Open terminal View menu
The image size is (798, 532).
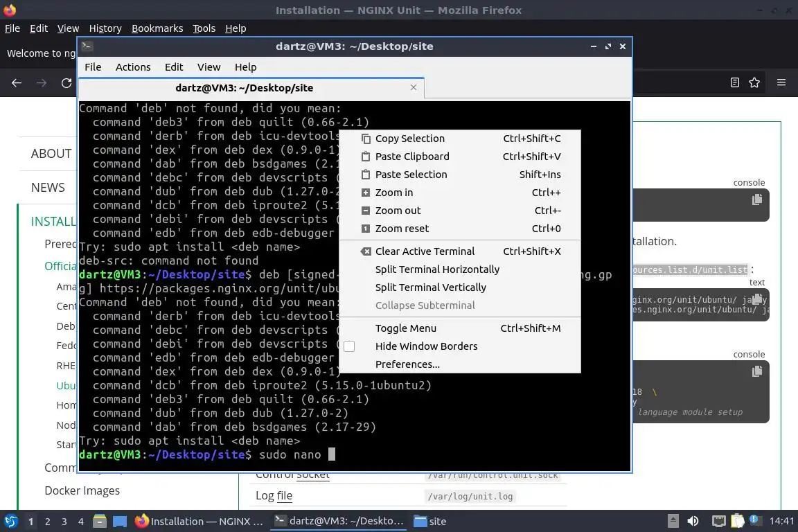tap(209, 67)
